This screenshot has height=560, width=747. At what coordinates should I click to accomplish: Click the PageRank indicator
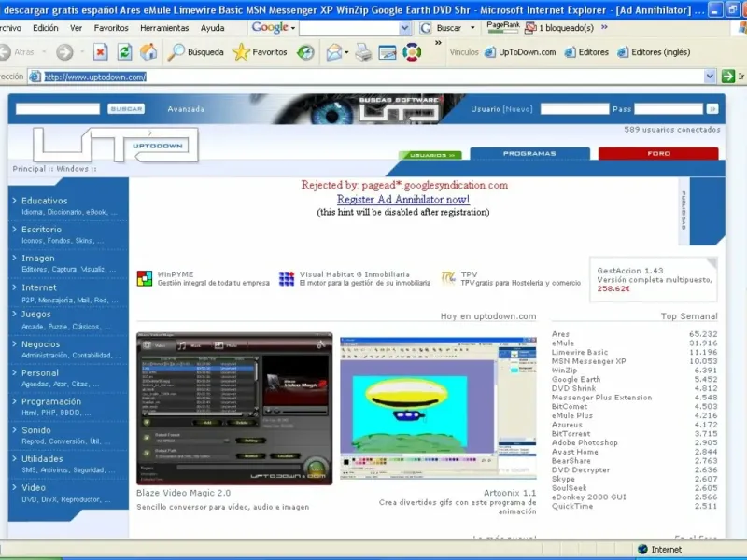click(x=503, y=28)
